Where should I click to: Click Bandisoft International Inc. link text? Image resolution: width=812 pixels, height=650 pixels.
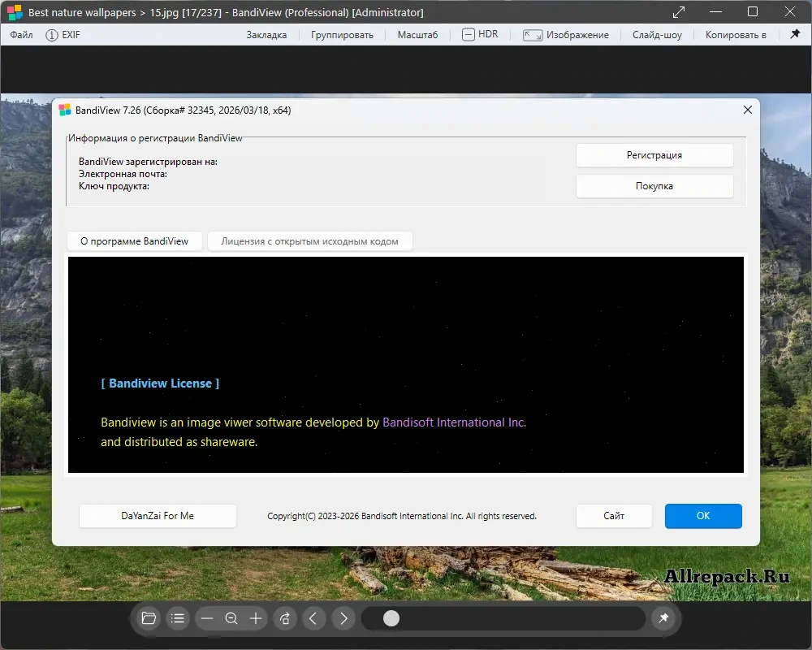point(454,422)
